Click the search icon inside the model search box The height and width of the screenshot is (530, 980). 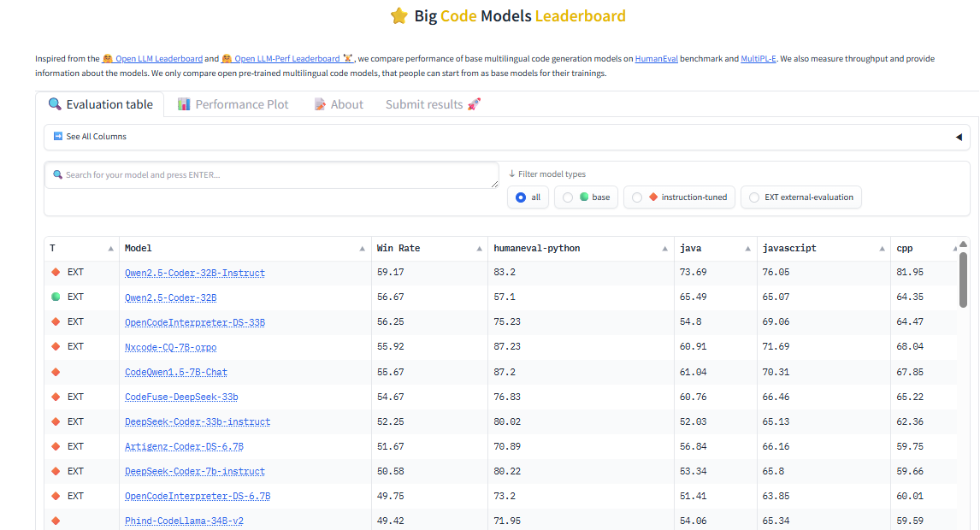point(57,175)
